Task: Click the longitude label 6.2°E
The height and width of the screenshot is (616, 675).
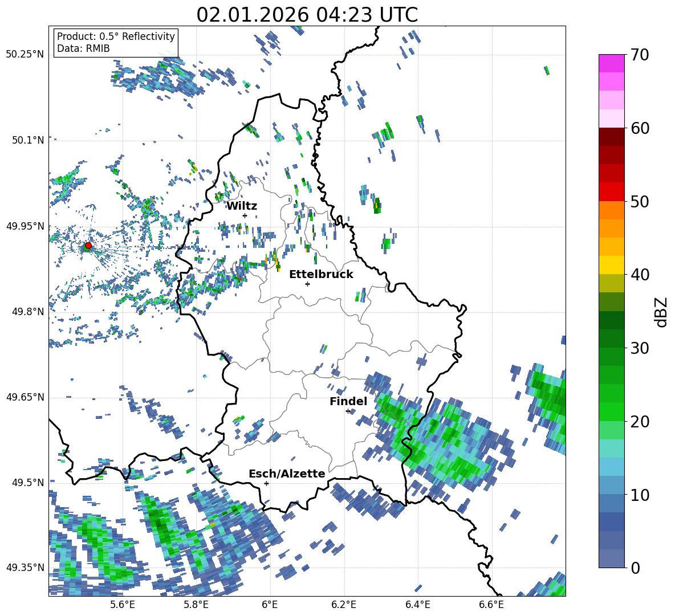Action: click(x=344, y=605)
